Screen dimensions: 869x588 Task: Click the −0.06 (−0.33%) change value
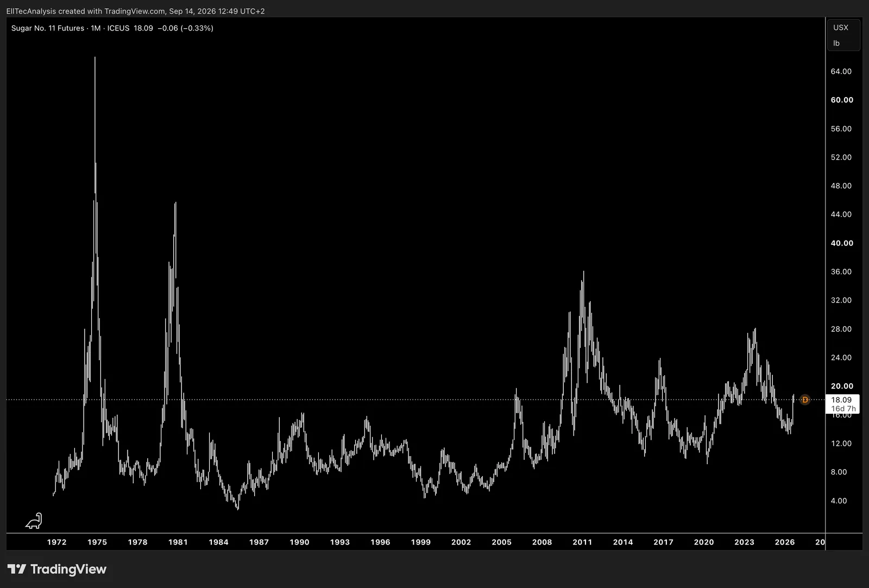click(x=185, y=28)
